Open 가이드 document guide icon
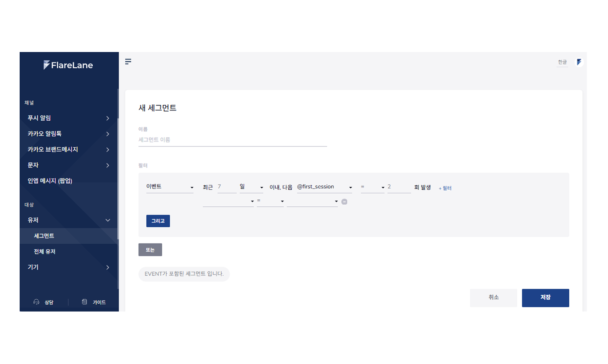The image size is (608, 364). tap(84, 302)
